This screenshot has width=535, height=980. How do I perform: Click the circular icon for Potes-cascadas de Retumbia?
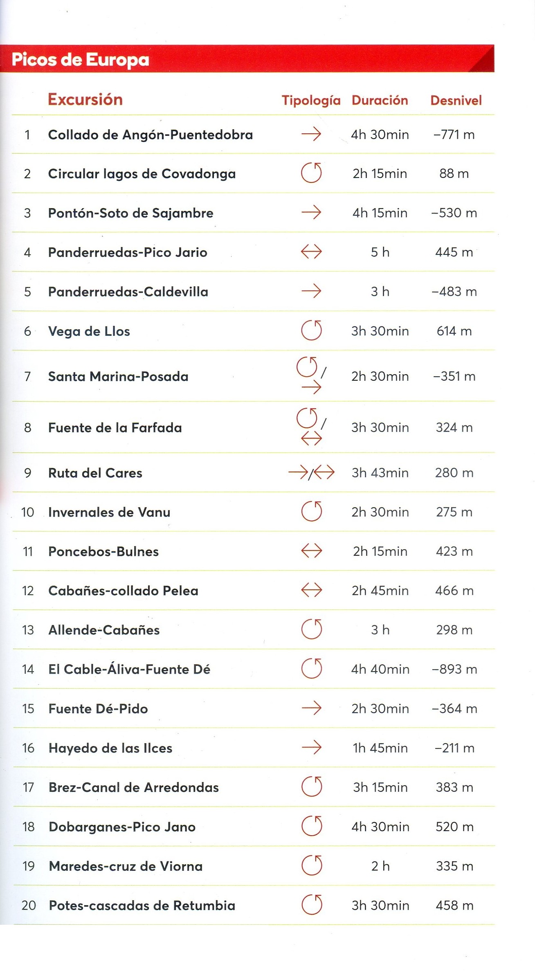click(x=312, y=905)
